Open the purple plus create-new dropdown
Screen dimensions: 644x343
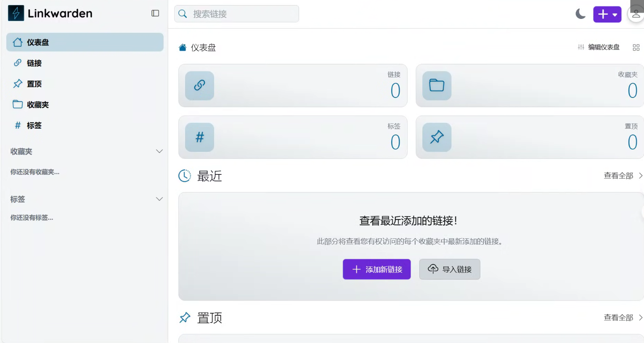(x=607, y=14)
